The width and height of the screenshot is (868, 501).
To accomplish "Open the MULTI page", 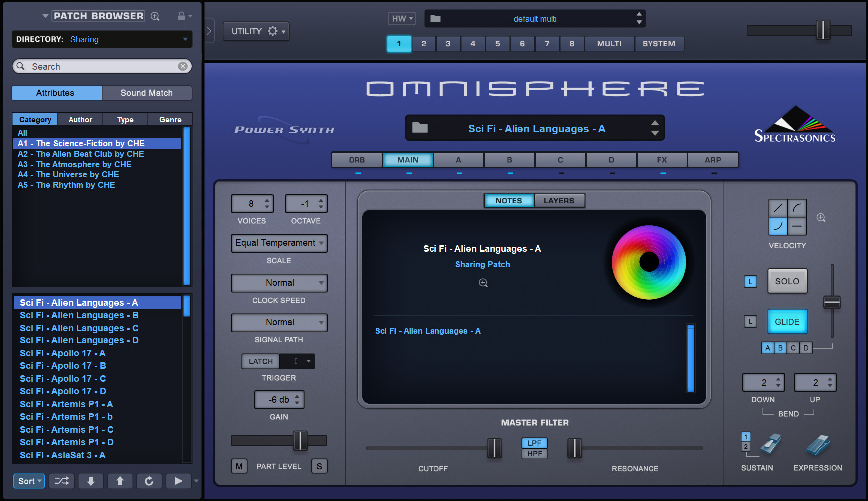I will coord(609,44).
